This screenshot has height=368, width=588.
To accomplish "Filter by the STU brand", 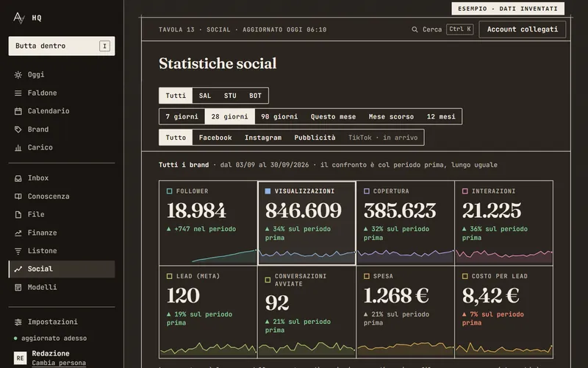I will [230, 96].
